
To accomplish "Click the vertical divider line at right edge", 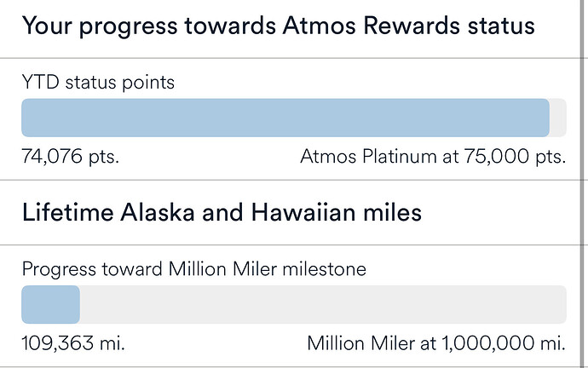I will (x=582, y=184).
